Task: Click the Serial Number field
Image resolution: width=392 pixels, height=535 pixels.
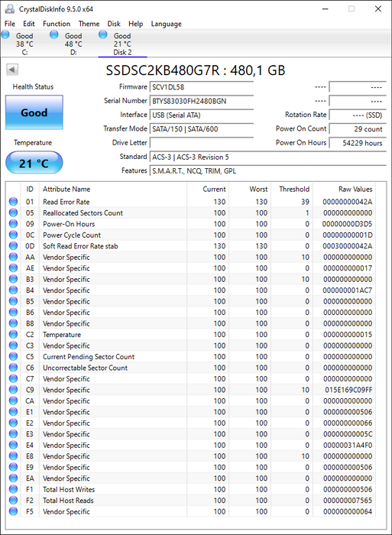Action: [x=201, y=101]
